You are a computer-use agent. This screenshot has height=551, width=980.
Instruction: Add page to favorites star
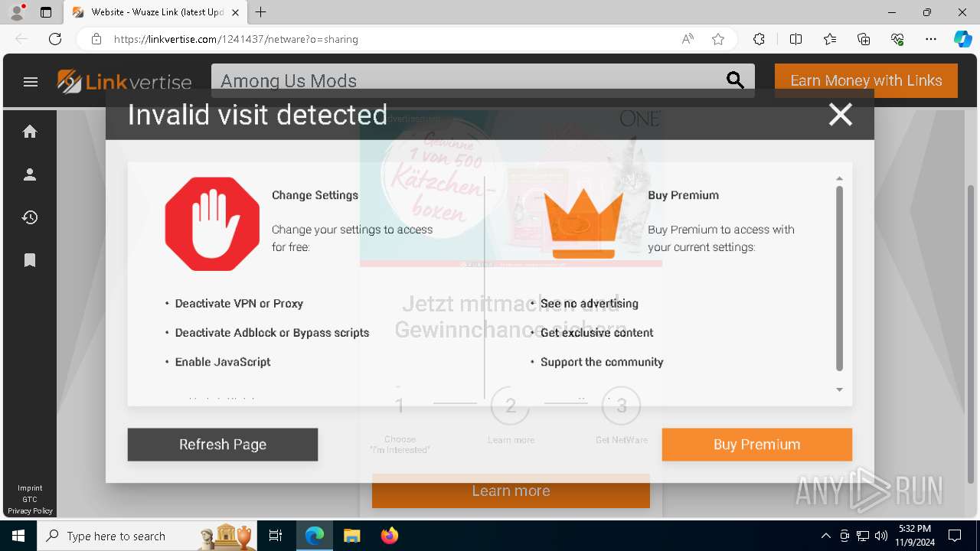click(x=718, y=39)
